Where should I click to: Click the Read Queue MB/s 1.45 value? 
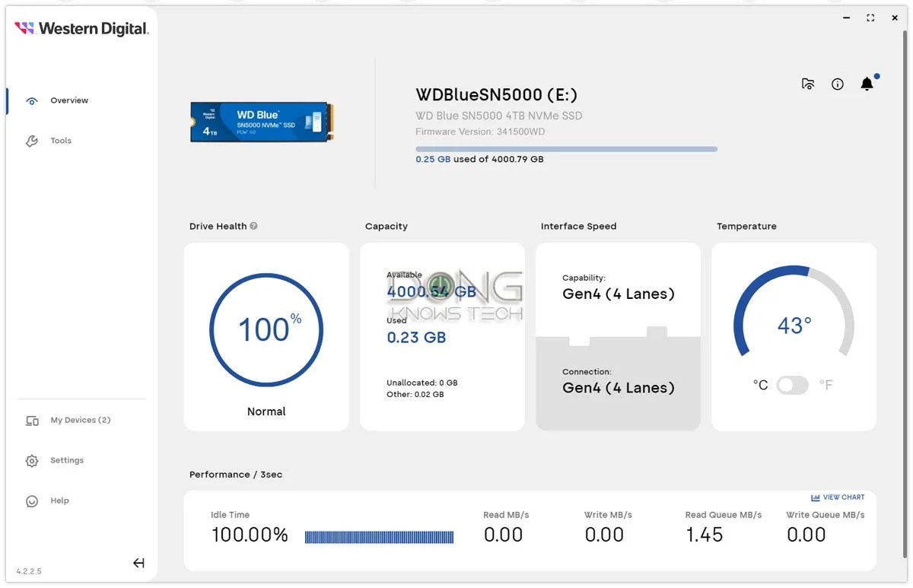[705, 535]
